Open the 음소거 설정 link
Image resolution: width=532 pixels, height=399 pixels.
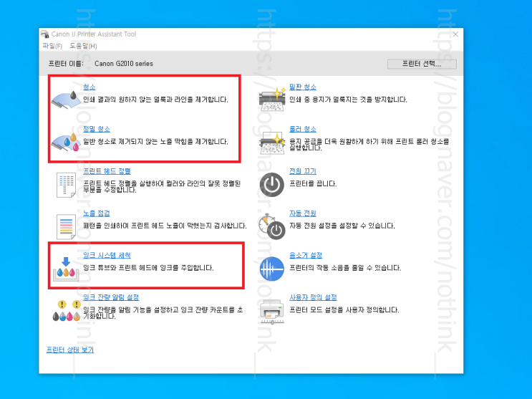tap(306, 255)
